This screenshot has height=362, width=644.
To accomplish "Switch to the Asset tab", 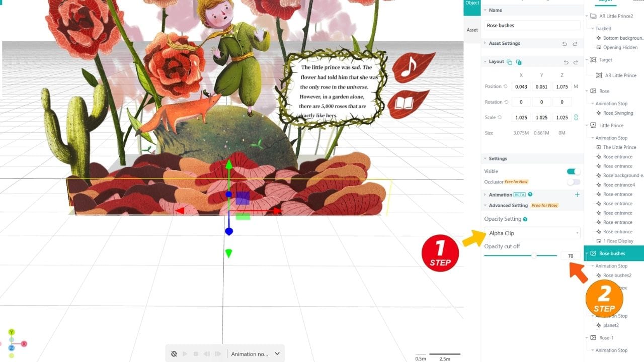I will [x=472, y=30].
